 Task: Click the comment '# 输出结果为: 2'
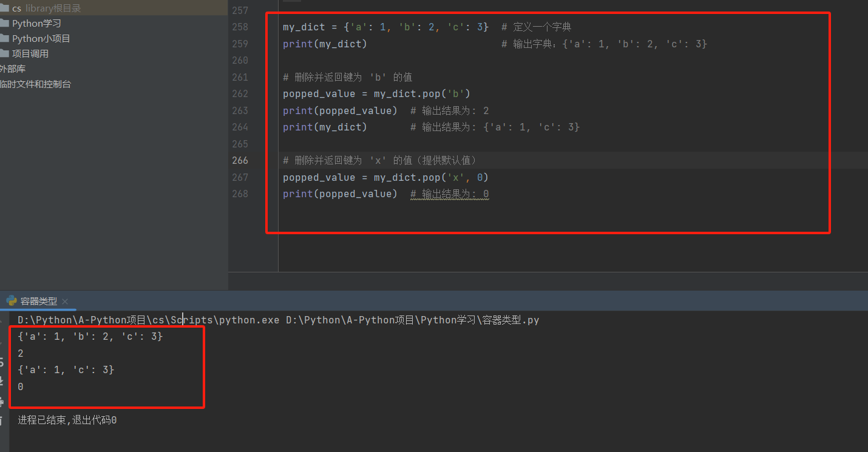tap(450, 110)
